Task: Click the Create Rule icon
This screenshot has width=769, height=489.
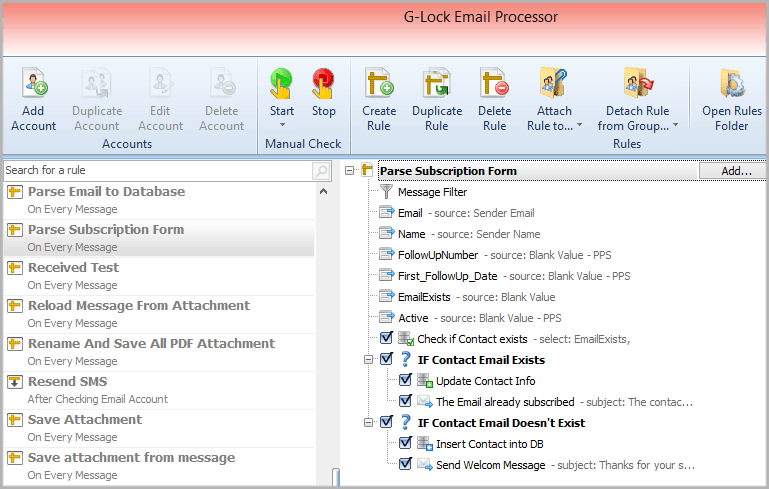Action: coord(379,82)
